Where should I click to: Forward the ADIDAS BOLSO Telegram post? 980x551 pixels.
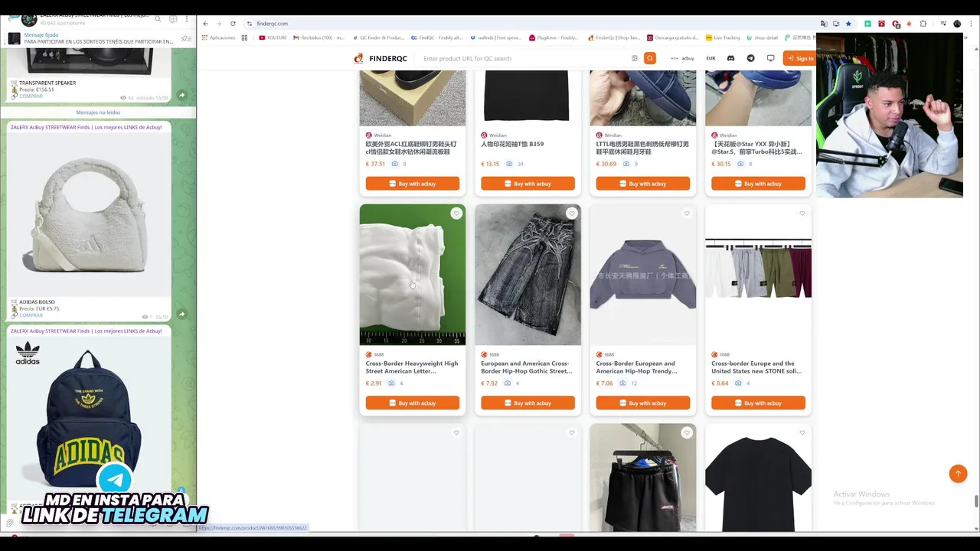181,314
